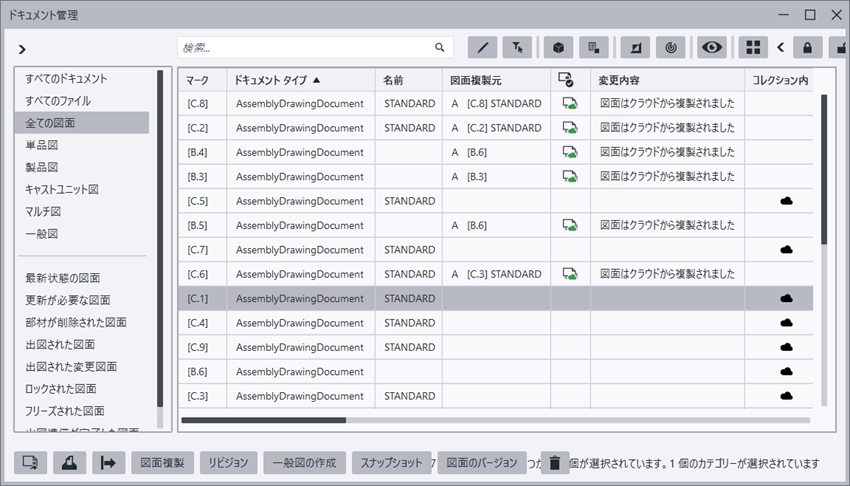850x486 pixels.
Task: Click the 図面複製 button
Action: pos(161,462)
